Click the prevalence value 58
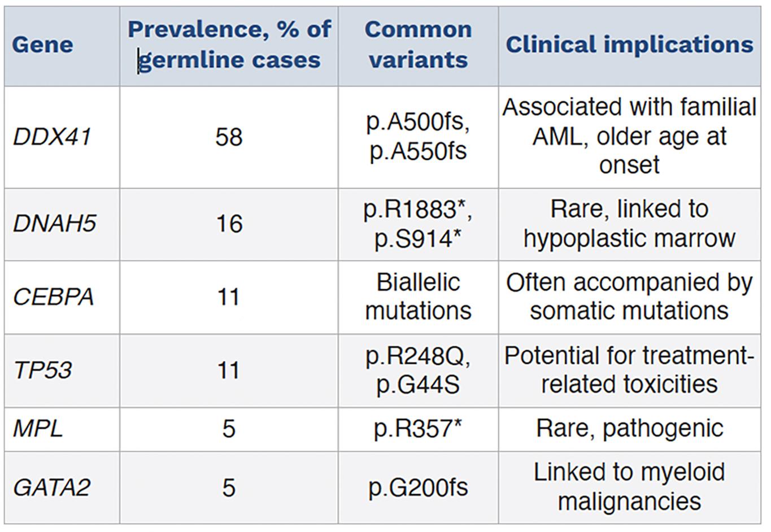Screen dimensions: 771x532 click(x=229, y=137)
